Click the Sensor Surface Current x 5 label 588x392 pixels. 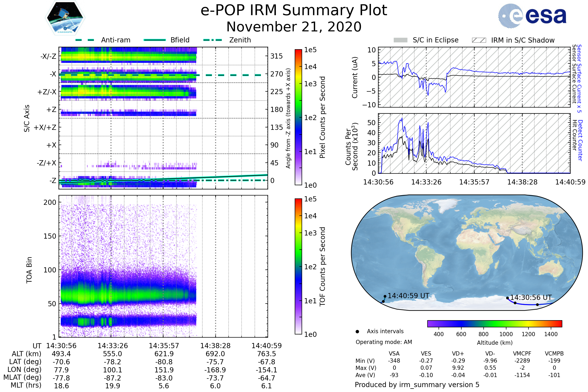pos(579,78)
